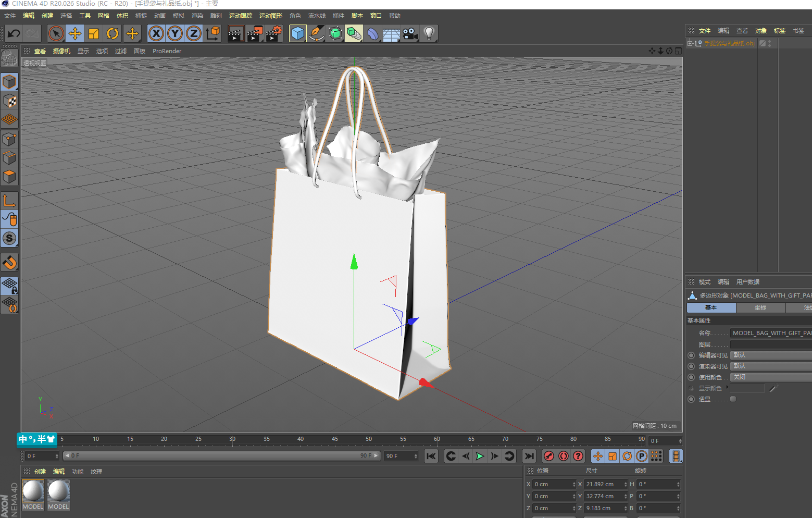Screen dimensions: 812x518
Task: Add a Cube primitive object
Action: 297,34
